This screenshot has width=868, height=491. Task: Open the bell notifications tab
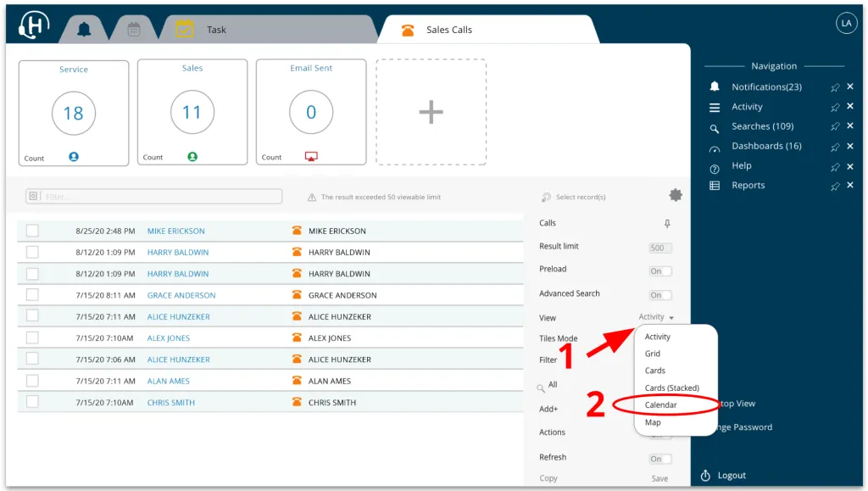coord(84,30)
